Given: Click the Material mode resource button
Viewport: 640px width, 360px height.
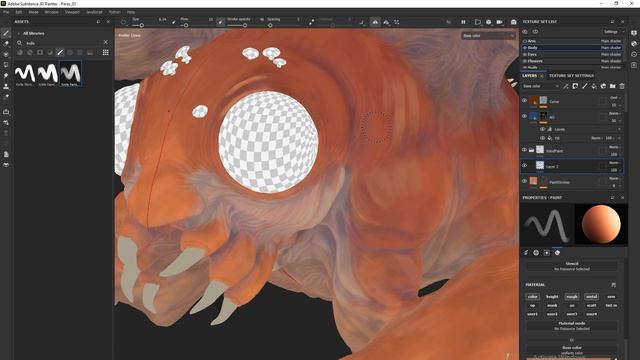Looking at the screenshot, I should point(571,326).
